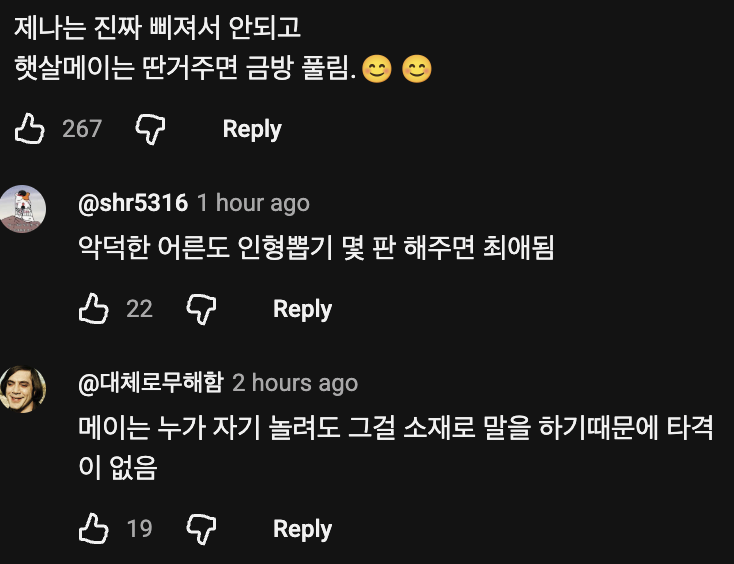This screenshot has width=734, height=564.
Task: Dislike the comment by @대체로무해함
Action: point(201,528)
